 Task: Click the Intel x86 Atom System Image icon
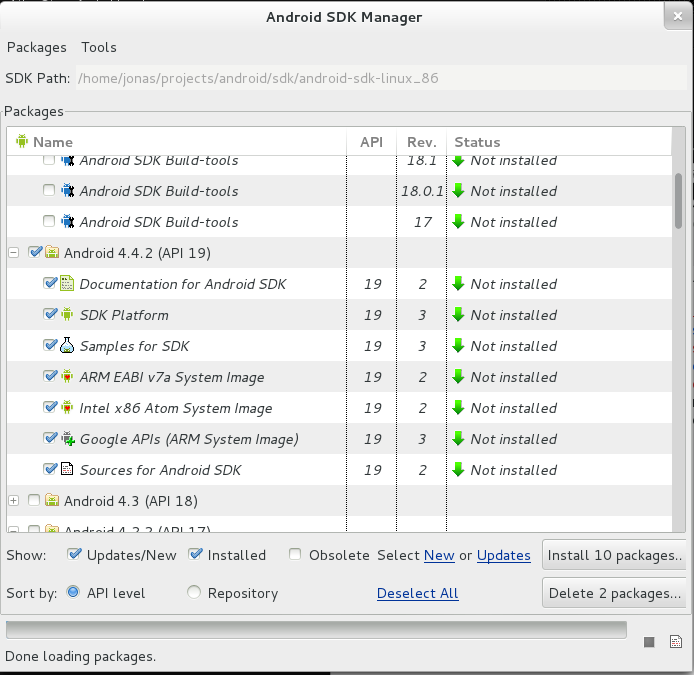point(67,407)
